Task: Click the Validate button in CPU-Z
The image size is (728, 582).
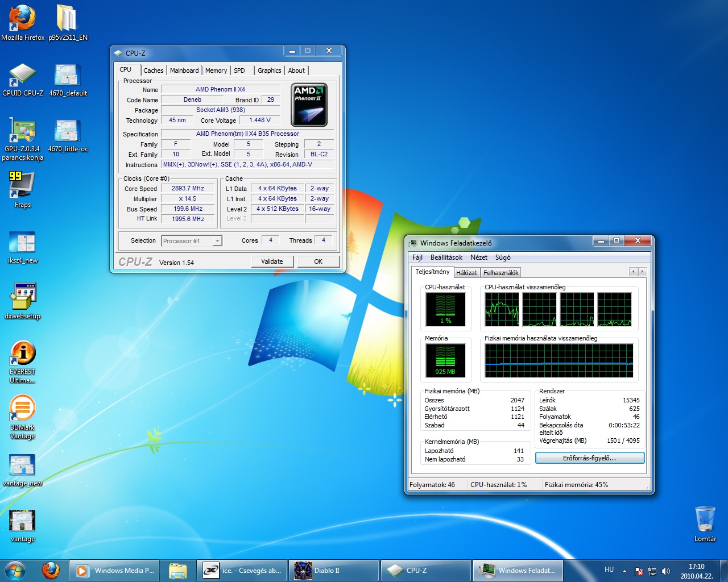Action: [272, 261]
